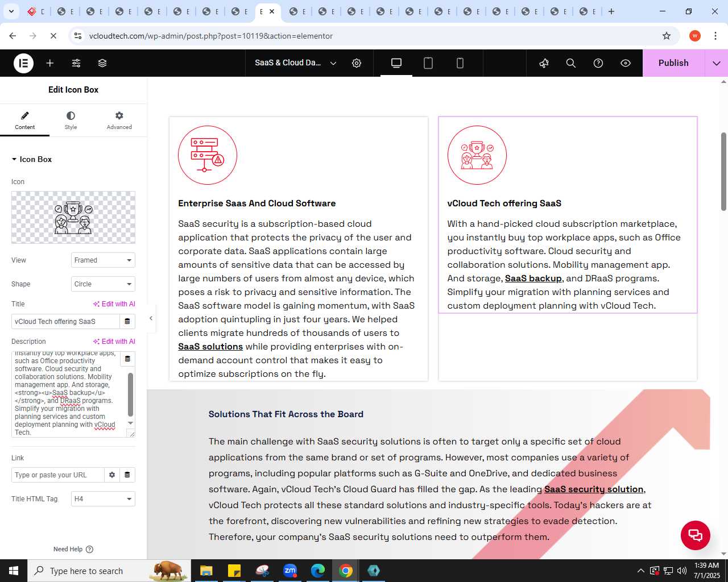Screen dimensions: 728x582
Task: Select Solutions That Fit Across the Board heading
Action: [x=286, y=414]
